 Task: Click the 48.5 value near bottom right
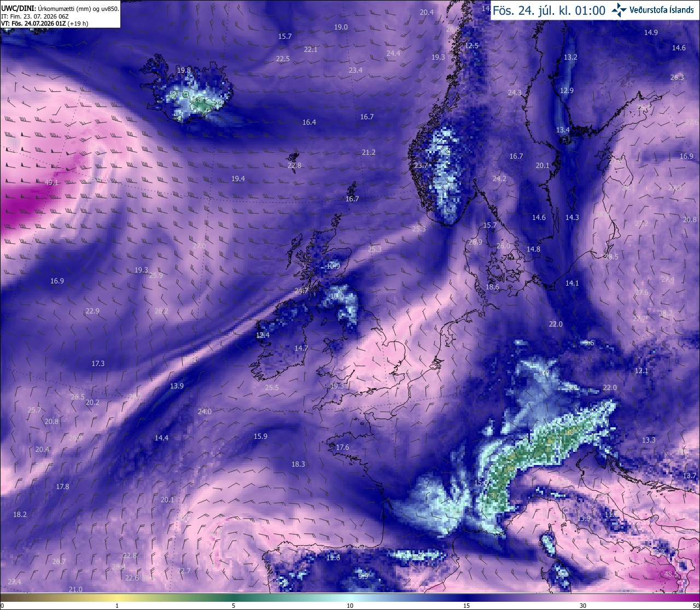[670, 574]
